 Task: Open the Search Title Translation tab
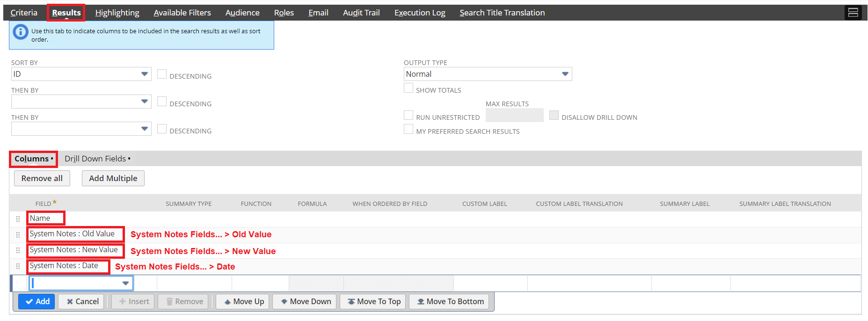(502, 13)
